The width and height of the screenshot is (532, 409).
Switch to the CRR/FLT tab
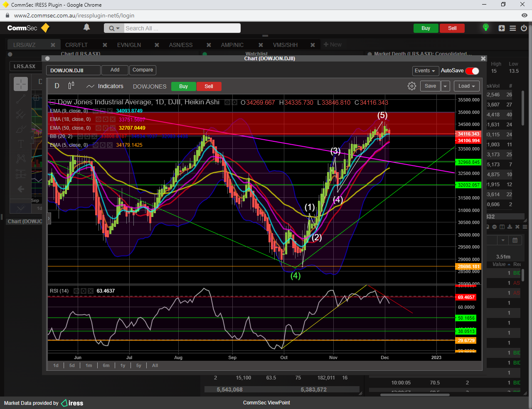tap(76, 45)
